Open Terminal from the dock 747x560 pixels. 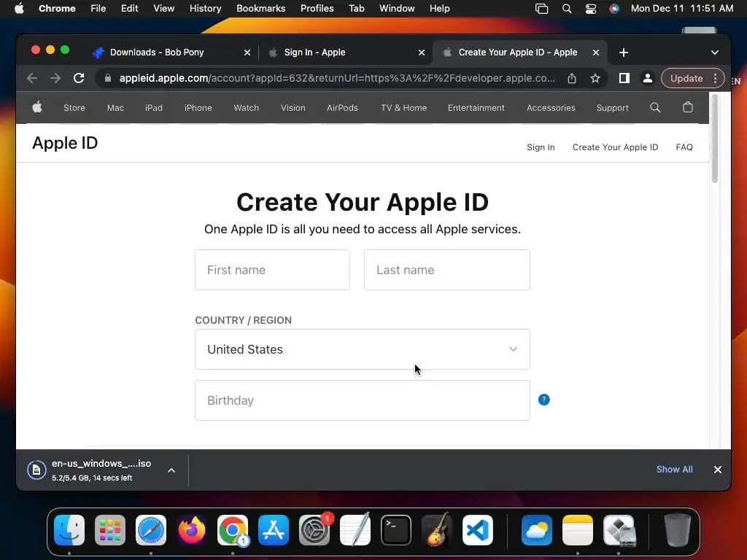coord(396,530)
